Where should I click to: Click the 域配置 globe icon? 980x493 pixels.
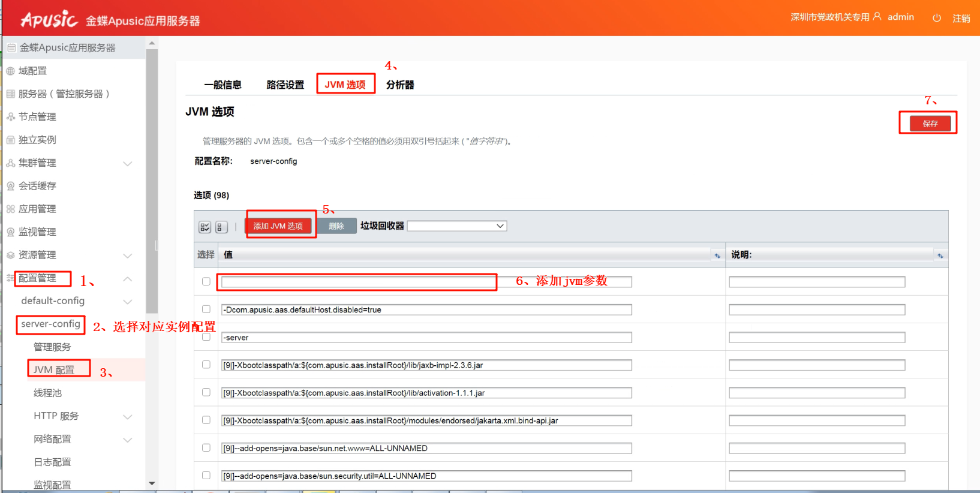click(x=11, y=71)
